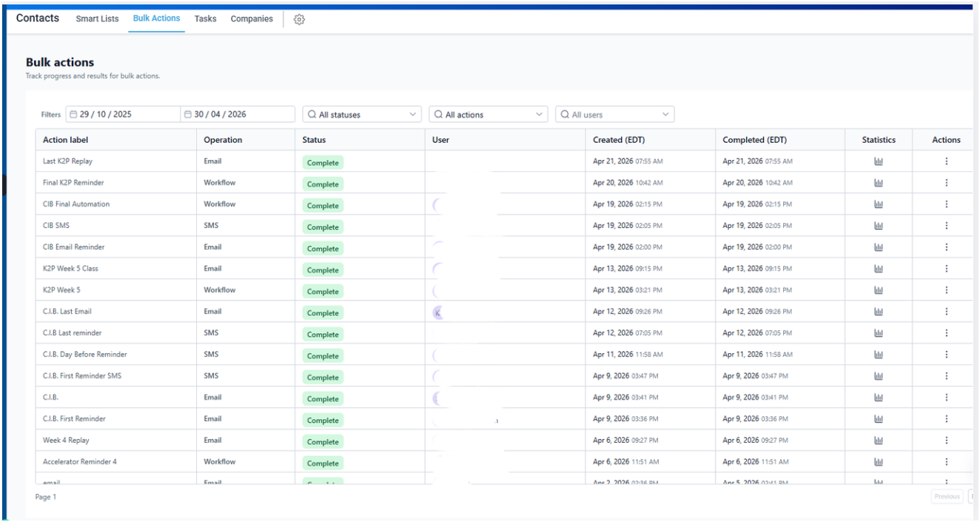This screenshot has height=522, width=980.
Task: Pick end date 30 / 04 / 2026
Action: pos(238,115)
